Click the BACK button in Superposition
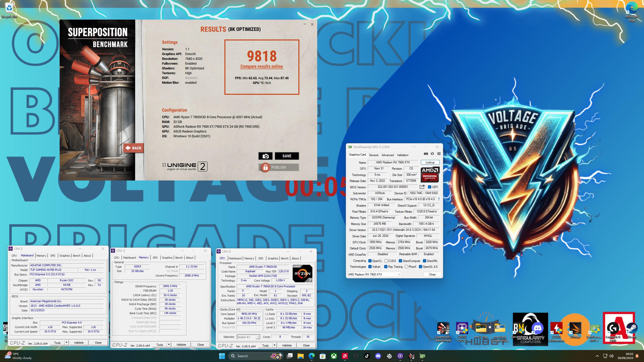Image resolution: width=644 pixels, height=362 pixels. pyautogui.click(x=134, y=148)
